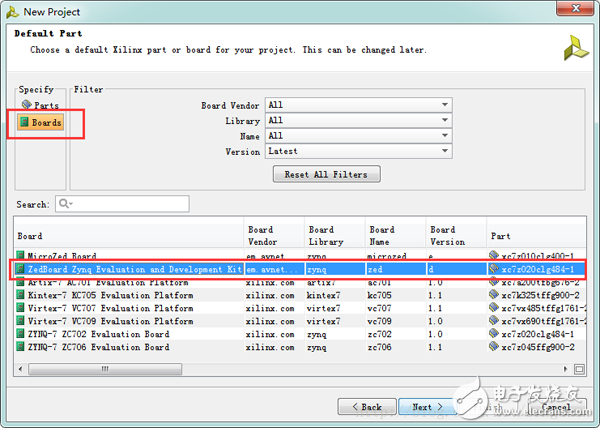This screenshot has height=428, width=600.
Task: Click the Reset All Filters button
Action: click(325, 174)
